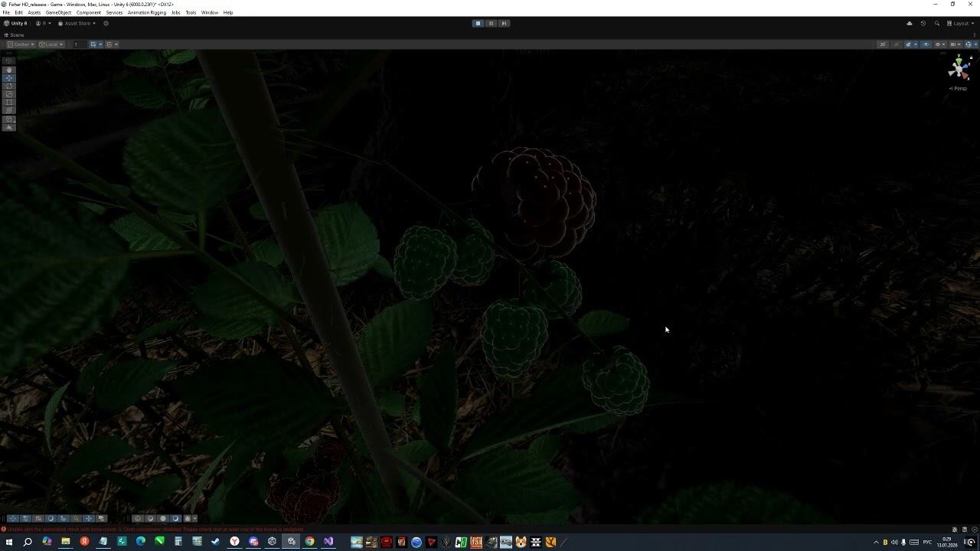Viewport: 980px width, 551px height.
Task: Open Unity Cloud icon
Action: pyautogui.click(x=910, y=23)
